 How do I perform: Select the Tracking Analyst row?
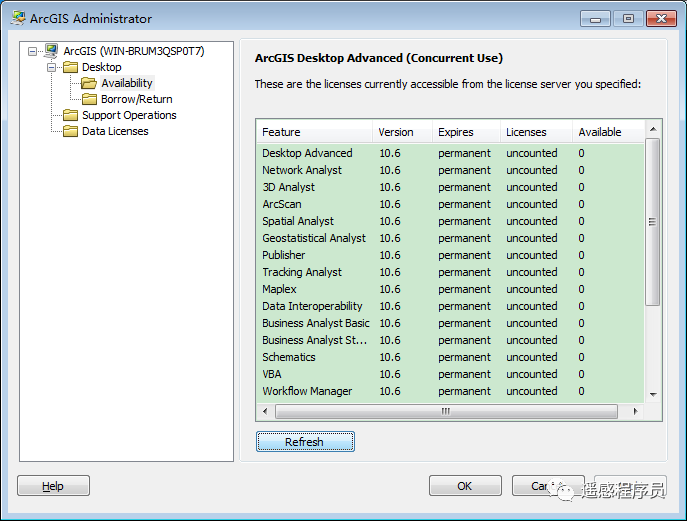(x=450, y=272)
